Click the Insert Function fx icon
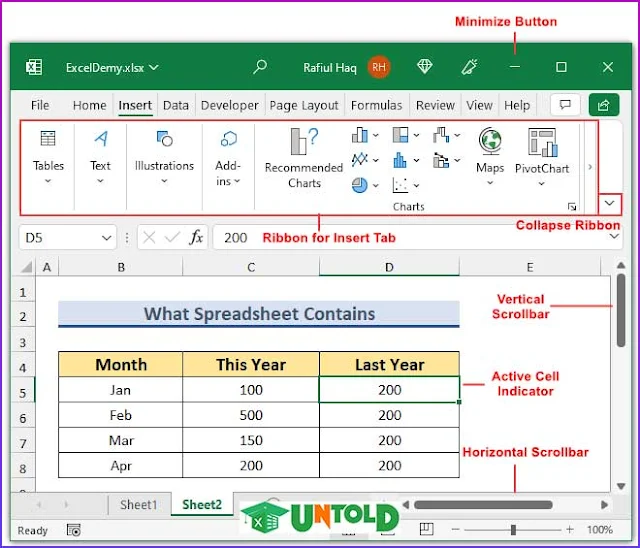The width and height of the screenshot is (640, 548). click(196, 237)
